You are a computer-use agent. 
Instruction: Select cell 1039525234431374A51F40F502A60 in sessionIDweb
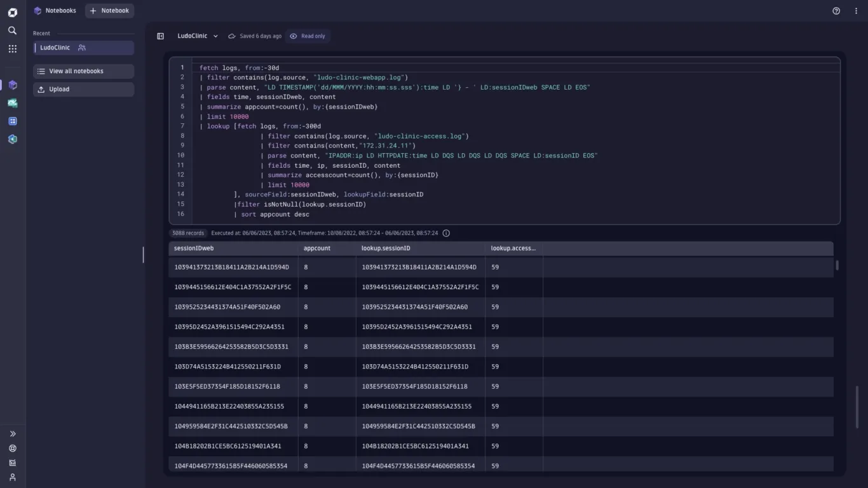pyautogui.click(x=233, y=307)
